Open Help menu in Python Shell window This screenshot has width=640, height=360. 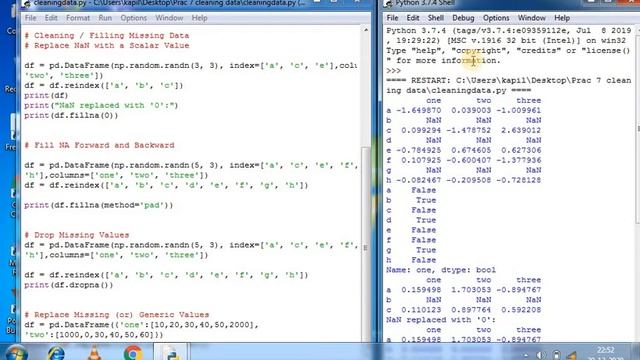(x=562, y=18)
